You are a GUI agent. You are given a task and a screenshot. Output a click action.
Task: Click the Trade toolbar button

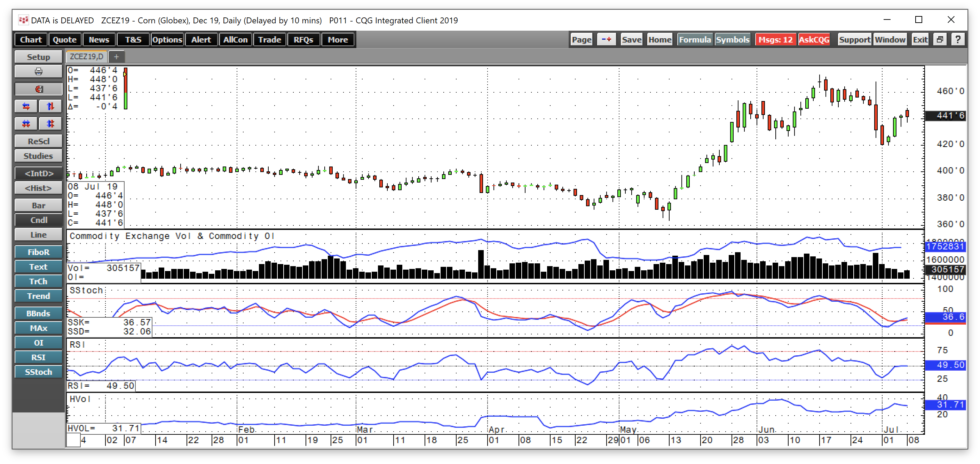269,40
